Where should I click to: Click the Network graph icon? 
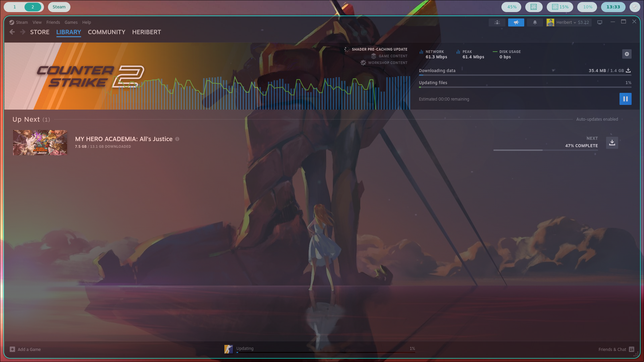tap(421, 52)
